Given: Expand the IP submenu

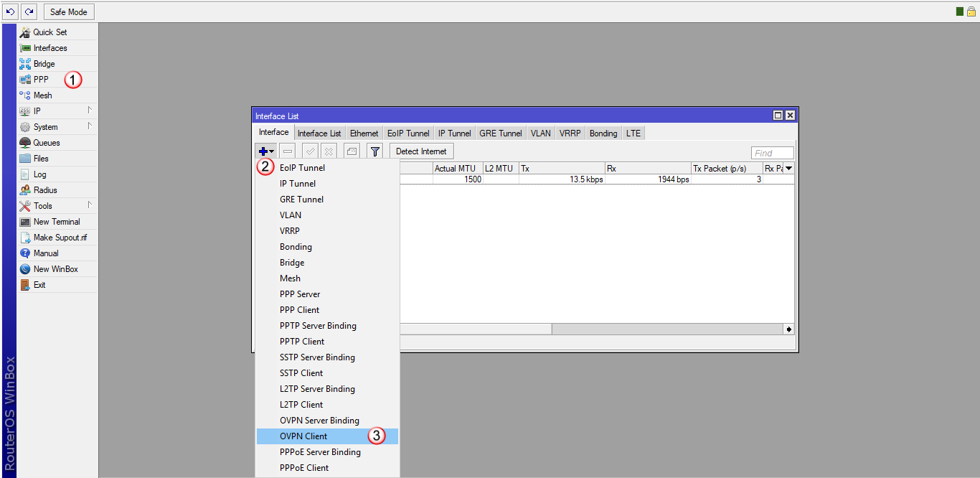Looking at the screenshot, I should [57, 111].
